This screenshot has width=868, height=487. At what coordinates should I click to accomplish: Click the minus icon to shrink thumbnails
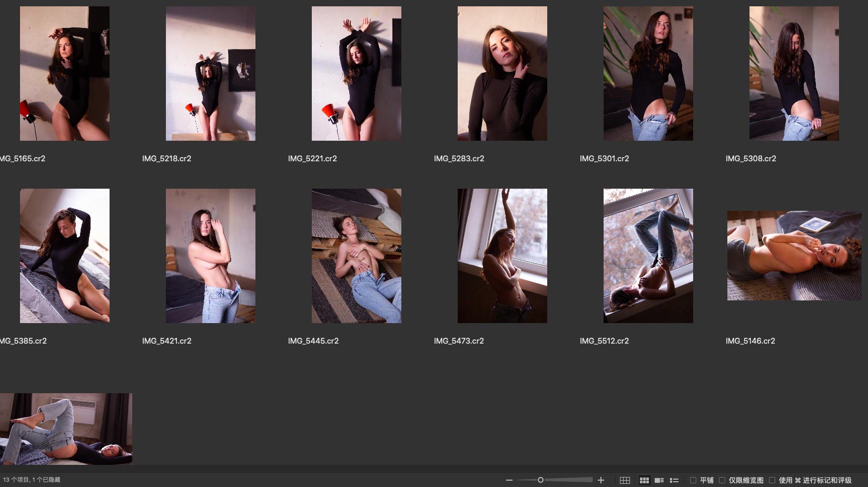pyautogui.click(x=509, y=480)
